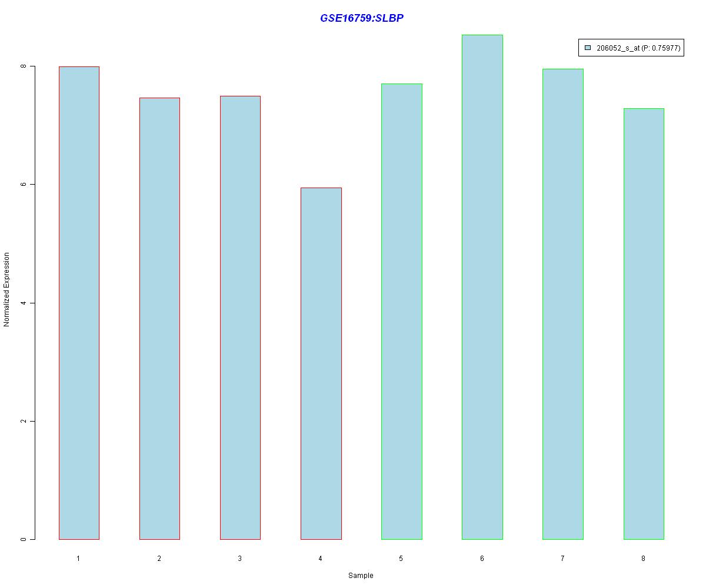Image resolution: width=706 pixels, height=588 pixels.
Task: Click the x-axis tick label 6
Action: (482, 558)
